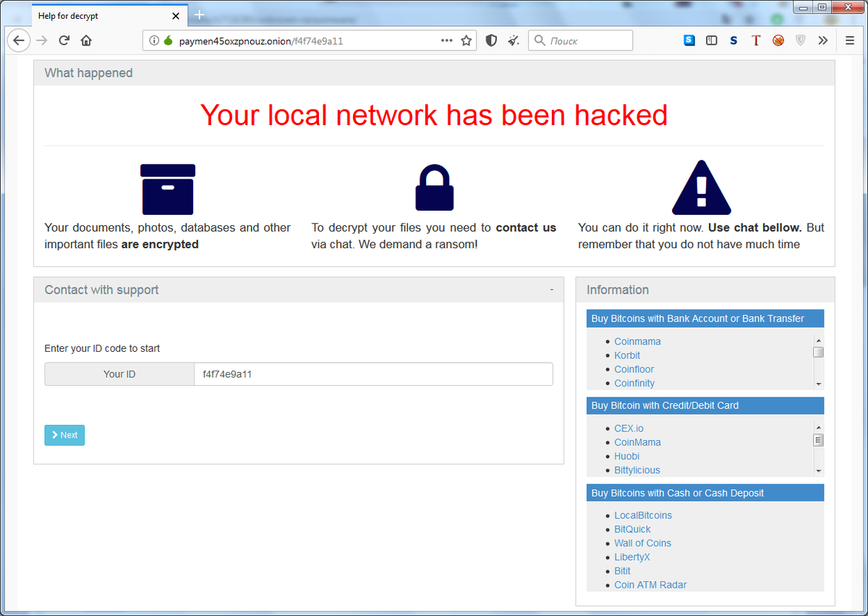Open the Coinfinity link

click(x=634, y=383)
